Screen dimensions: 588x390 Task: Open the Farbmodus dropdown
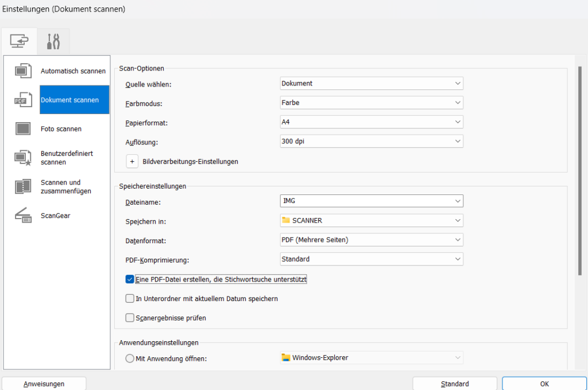click(x=371, y=102)
